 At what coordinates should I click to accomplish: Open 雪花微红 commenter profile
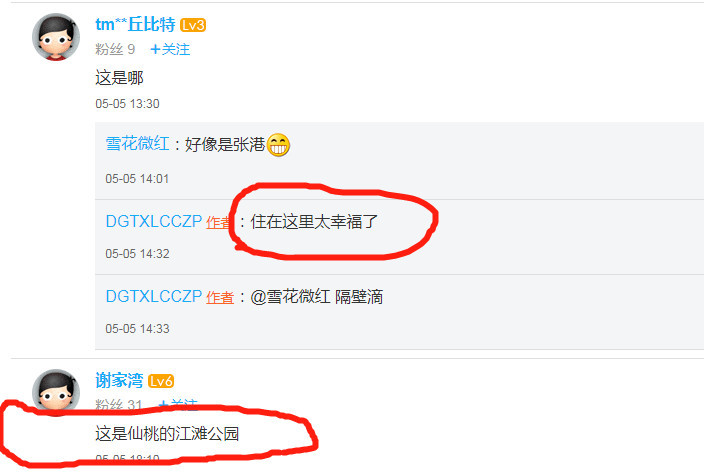tap(137, 144)
